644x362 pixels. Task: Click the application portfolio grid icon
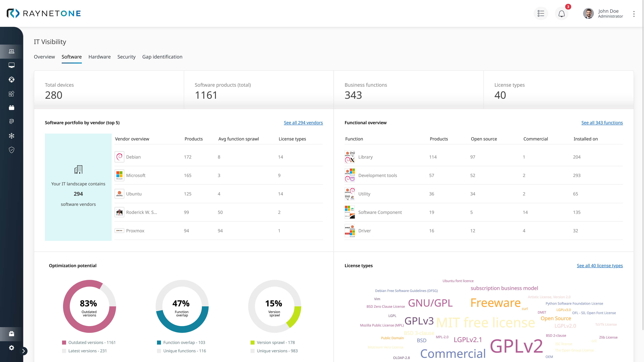coord(11,94)
